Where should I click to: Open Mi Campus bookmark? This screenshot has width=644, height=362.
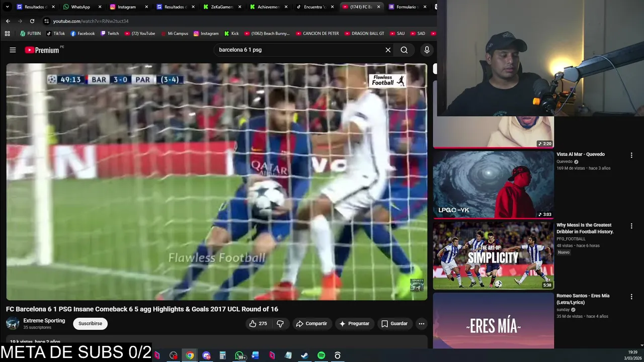[174, 34]
